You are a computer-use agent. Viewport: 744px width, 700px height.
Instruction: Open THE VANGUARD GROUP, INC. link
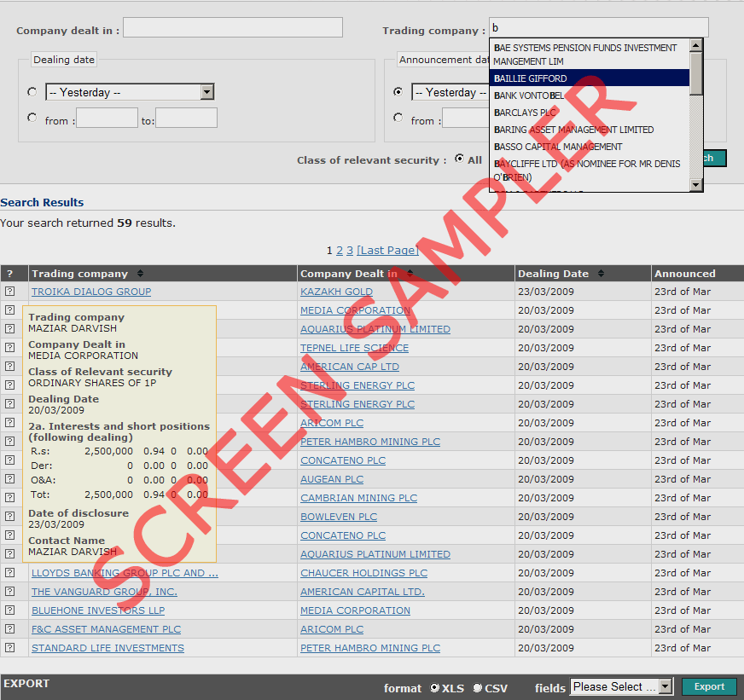pyautogui.click(x=104, y=592)
